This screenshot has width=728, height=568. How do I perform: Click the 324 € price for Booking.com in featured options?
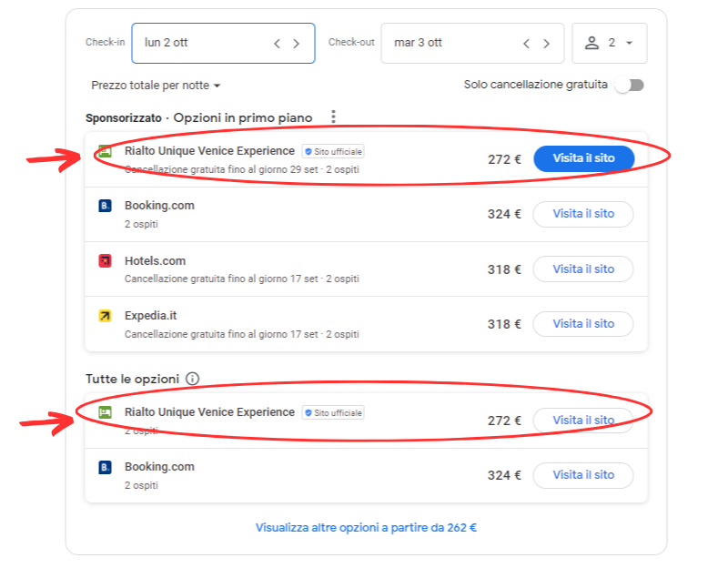click(x=504, y=214)
